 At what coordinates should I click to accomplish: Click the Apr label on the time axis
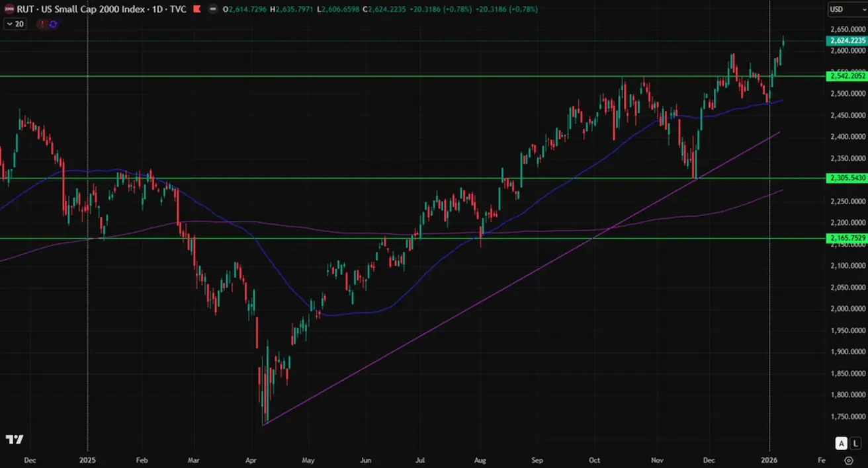coord(251,459)
